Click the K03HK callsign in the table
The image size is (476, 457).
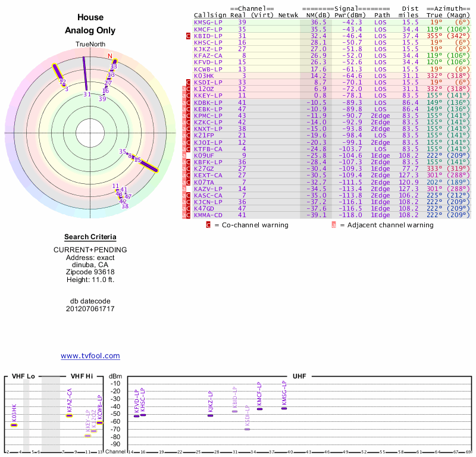click(204, 76)
